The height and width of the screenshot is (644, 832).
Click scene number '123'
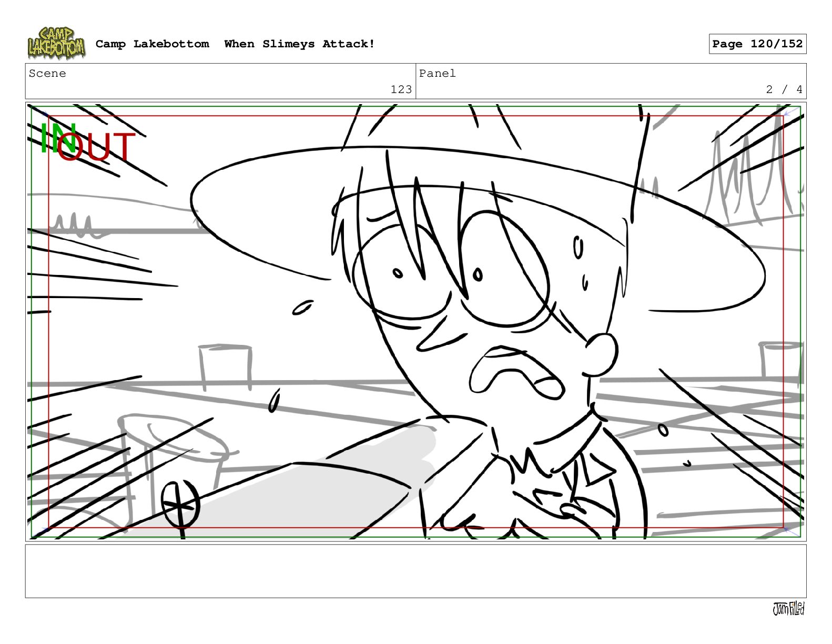coord(401,89)
